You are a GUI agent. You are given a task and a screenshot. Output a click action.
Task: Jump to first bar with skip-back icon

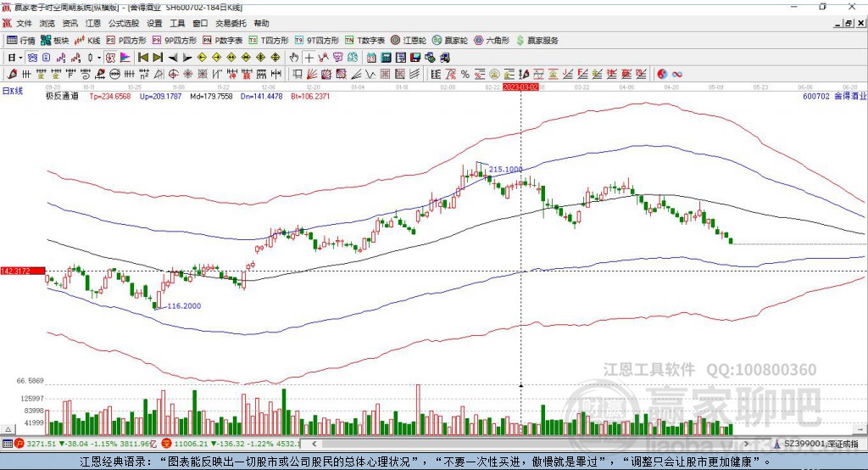point(142,58)
